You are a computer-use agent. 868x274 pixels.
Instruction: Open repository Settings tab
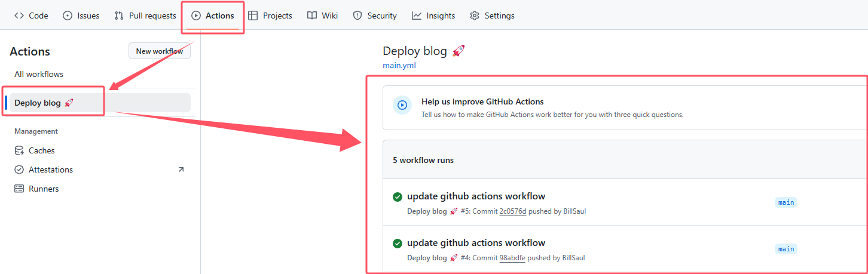[x=492, y=16]
